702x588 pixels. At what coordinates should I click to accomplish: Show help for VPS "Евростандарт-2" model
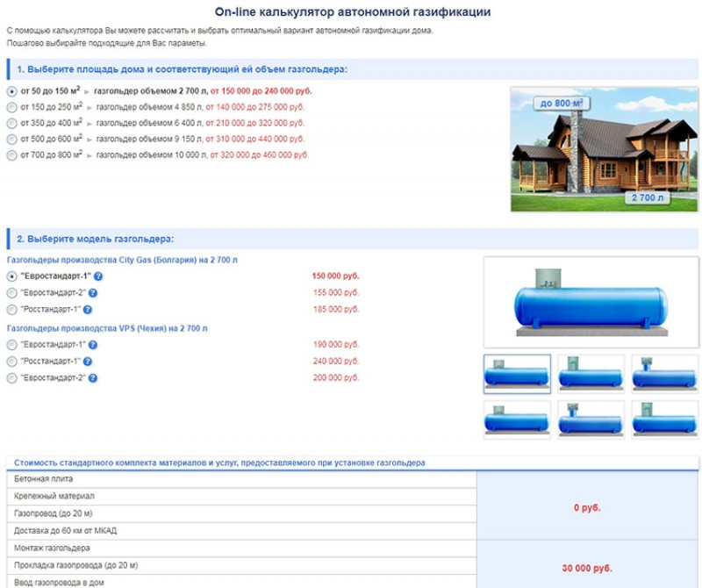[93, 378]
